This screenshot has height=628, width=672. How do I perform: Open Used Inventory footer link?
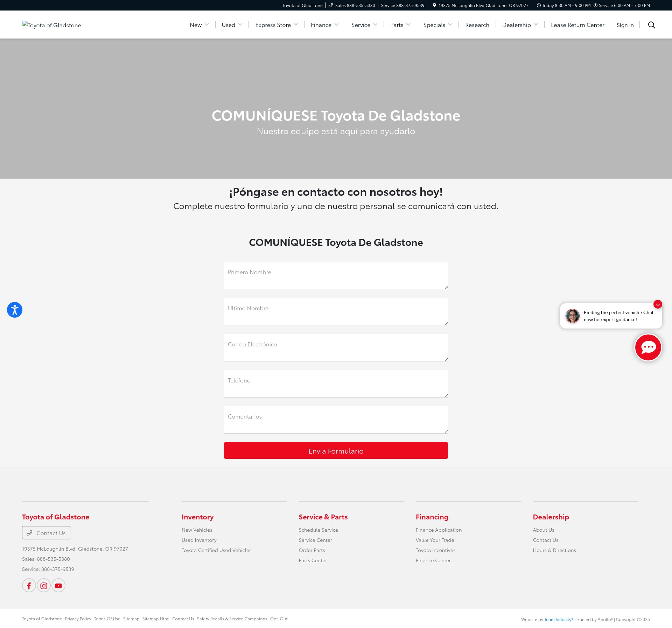(199, 540)
